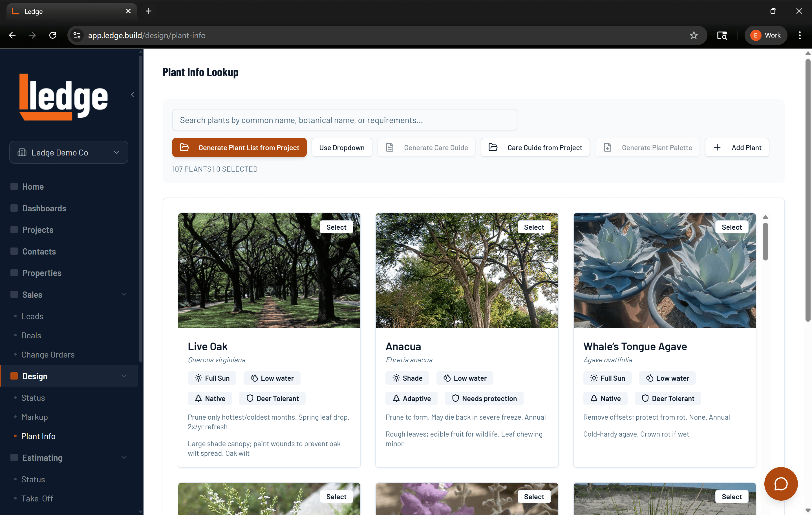Open a new browser tab
The width and height of the screenshot is (812, 515).
click(148, 11)
